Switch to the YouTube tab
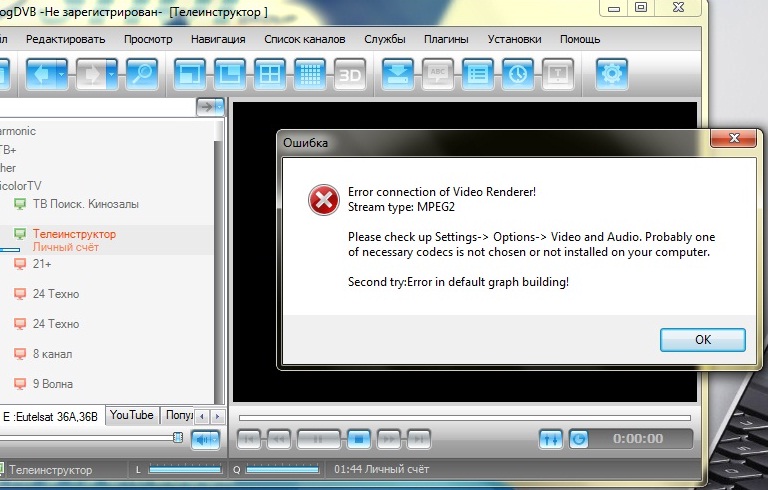 point(132,415)
